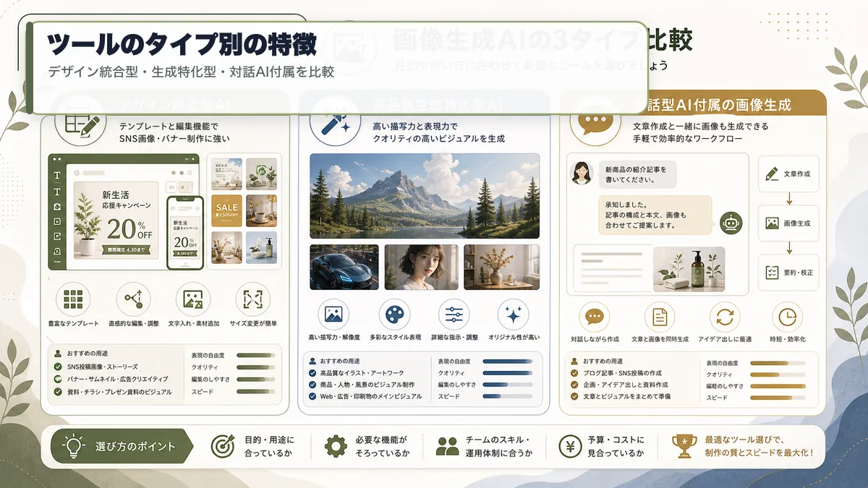
Task: Click the refresh-arrows icon above アイデア出しに最適
Action: pyautogui.click(x=724, y=317)
